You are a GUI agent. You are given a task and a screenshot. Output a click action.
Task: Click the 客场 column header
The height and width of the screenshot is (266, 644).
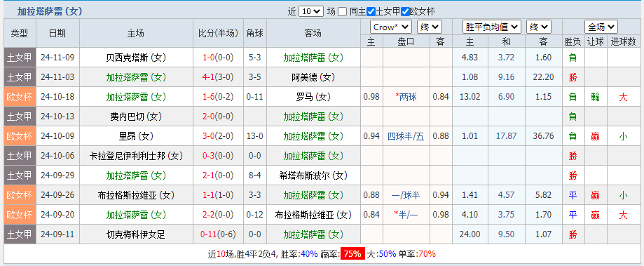pos(313,33)
